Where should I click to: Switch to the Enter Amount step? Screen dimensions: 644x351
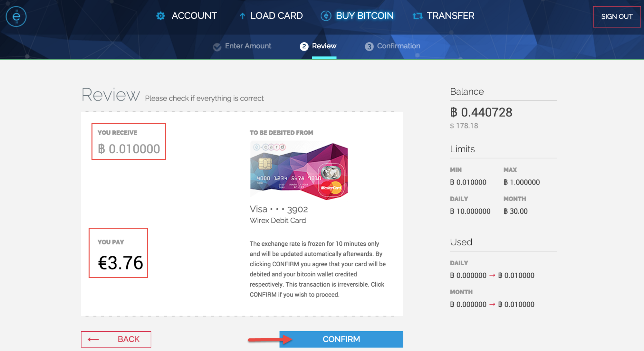[x=248, y=46]
